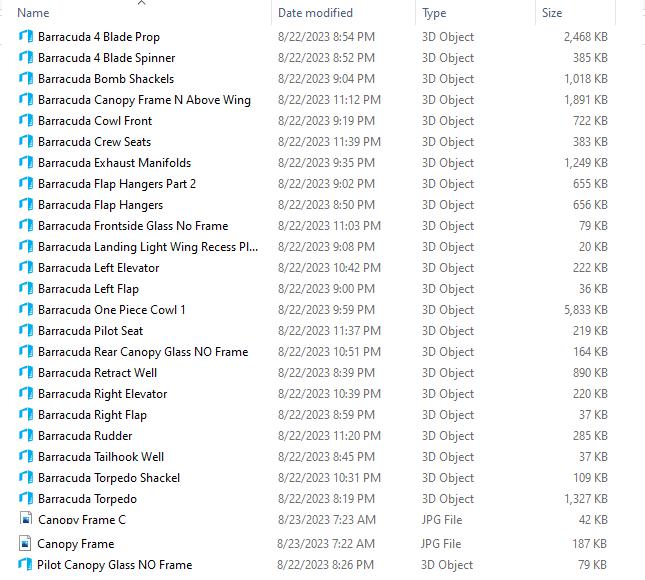
Task: Select the size value 2,468 KB
Action: coord(586,37)
